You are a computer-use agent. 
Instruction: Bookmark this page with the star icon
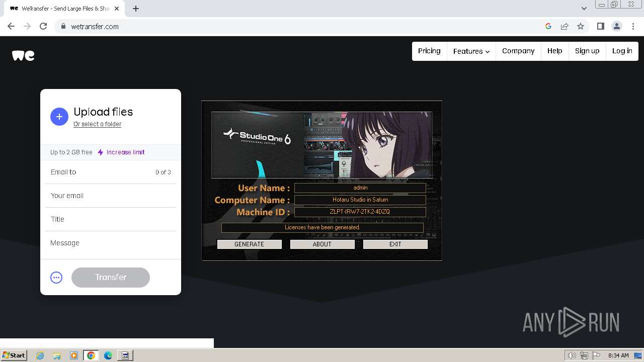(x=581, y=26)
